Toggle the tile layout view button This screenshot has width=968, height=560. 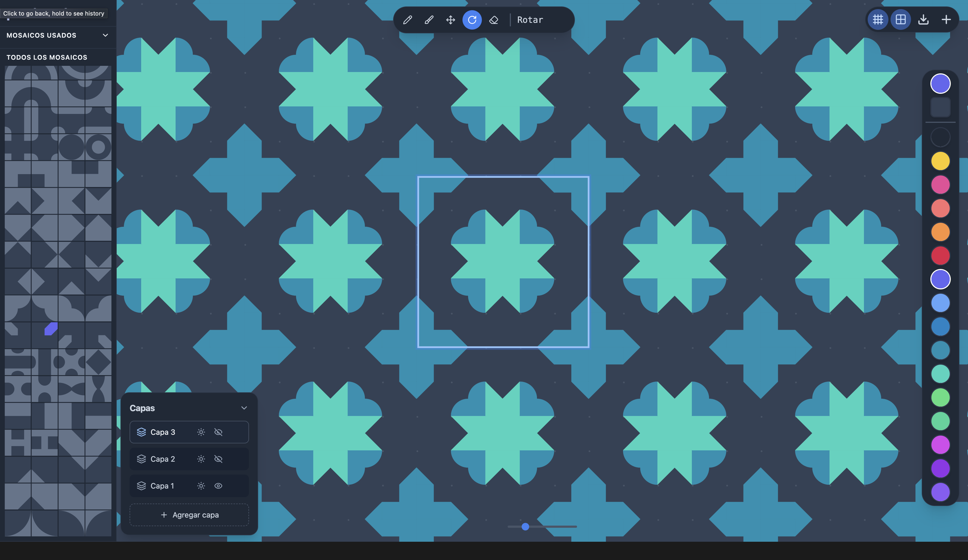[901, 19]
